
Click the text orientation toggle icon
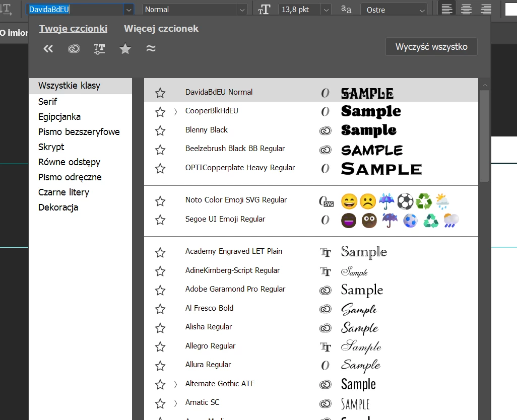6,9
